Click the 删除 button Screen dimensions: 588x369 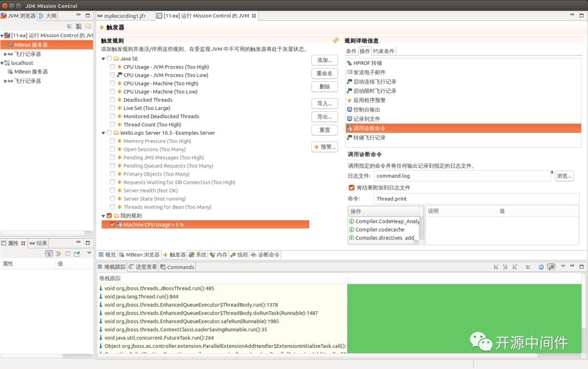[324, 87]
